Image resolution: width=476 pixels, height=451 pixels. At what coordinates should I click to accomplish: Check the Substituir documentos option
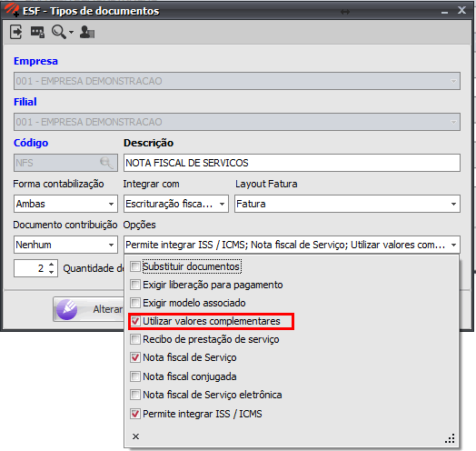pos(135,266)
